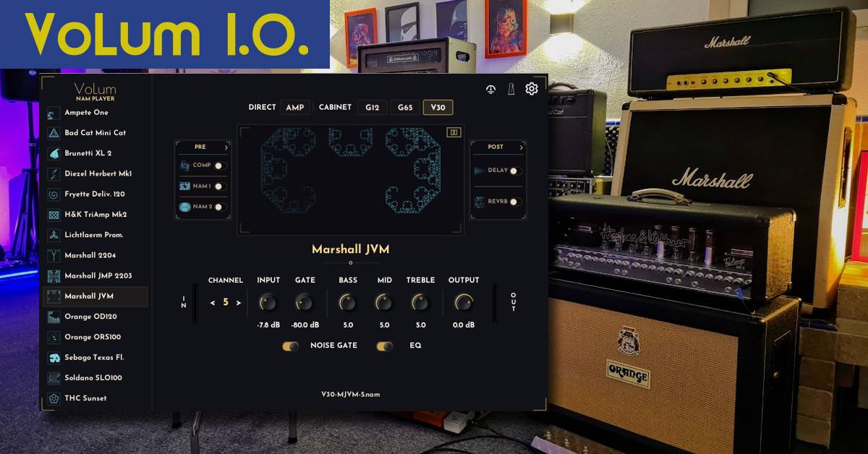Expand the PRE panel chevron

(226, 147)
